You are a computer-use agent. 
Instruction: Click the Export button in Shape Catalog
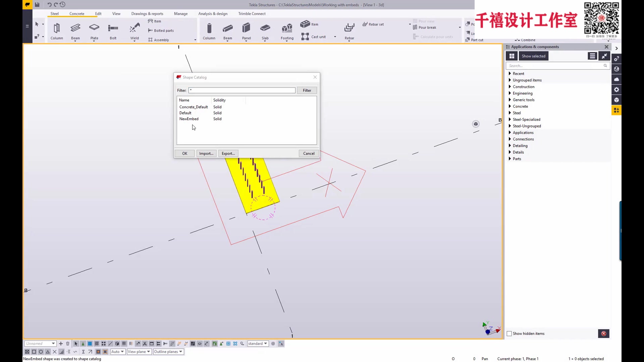coord(229,154)
